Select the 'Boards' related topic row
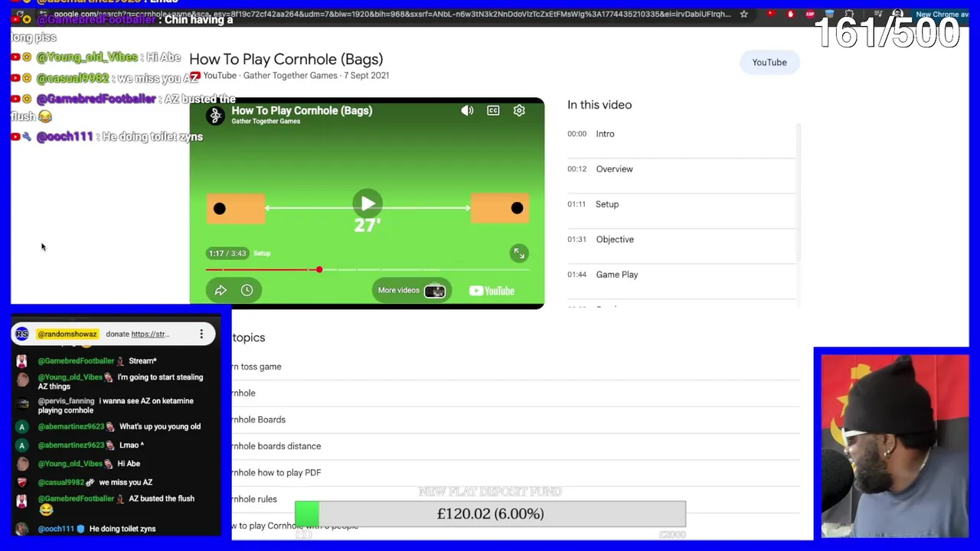 point(514,419)
